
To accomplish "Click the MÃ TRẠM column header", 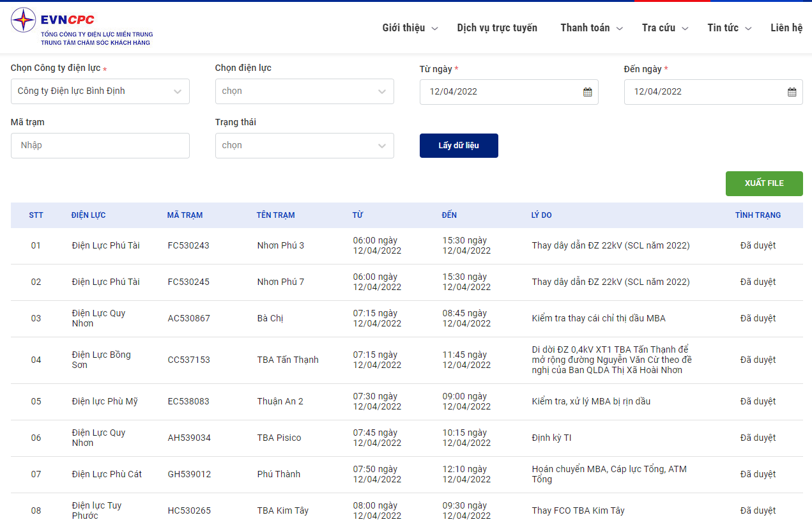I will (x=185, y=215).
